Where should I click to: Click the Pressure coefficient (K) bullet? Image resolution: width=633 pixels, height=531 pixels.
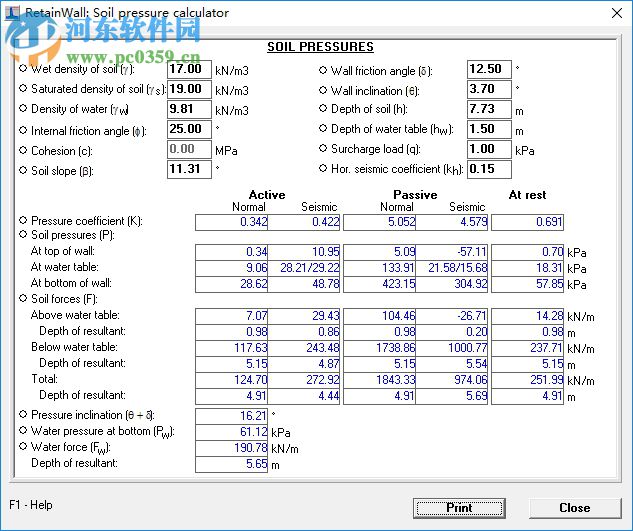pyautogui.click(x=23, y=220)
